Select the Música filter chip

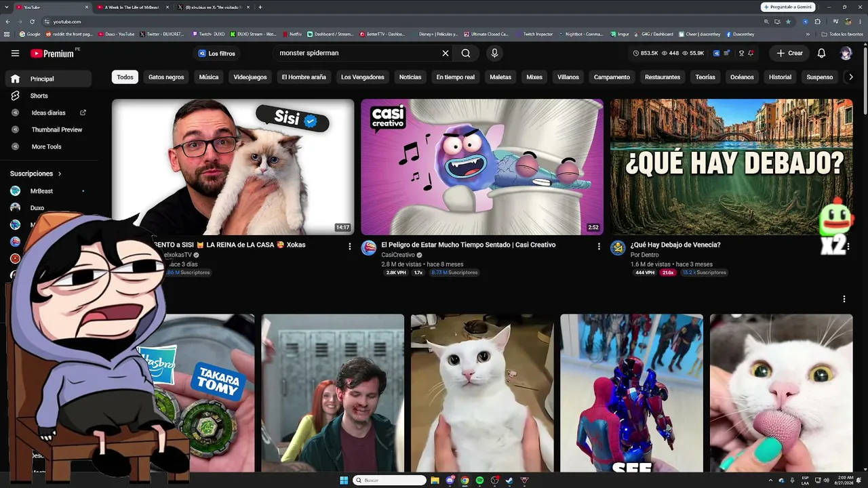click(x=209, y=77)
